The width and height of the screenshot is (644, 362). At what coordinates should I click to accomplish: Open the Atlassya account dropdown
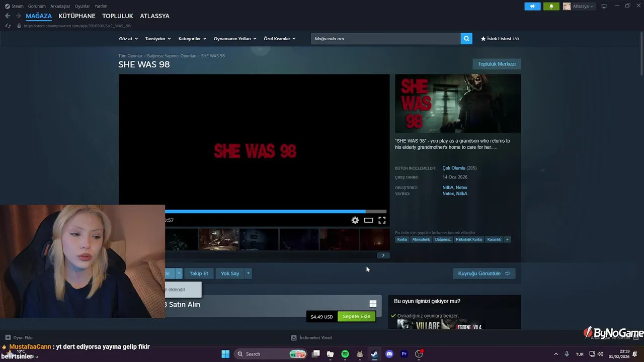point(579,7)
